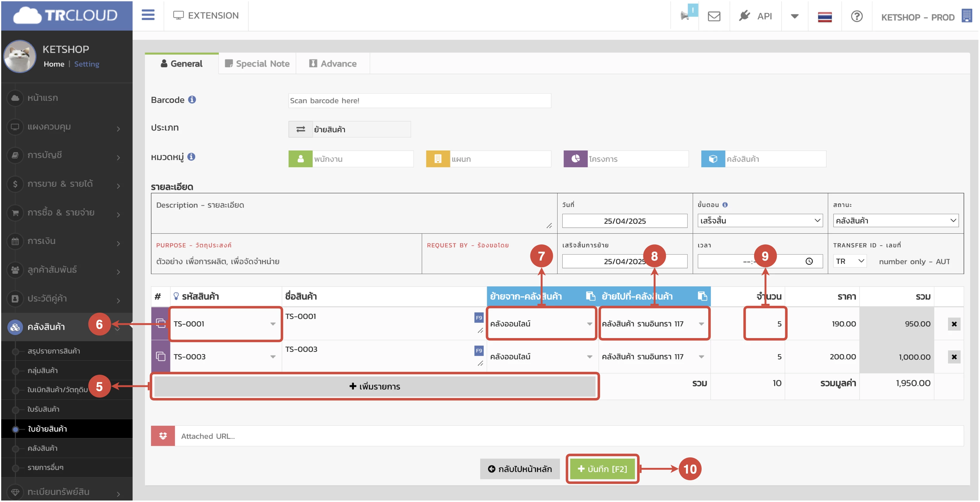This screenshot has width=980, height=502.
Task: Click the หมวดหมู่ info icon
Action: coord(191,157)
